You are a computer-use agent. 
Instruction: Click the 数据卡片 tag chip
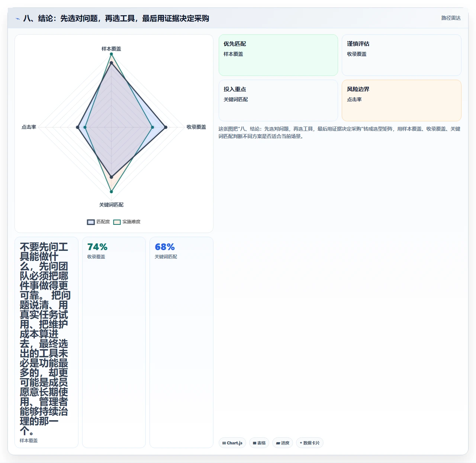coord(310,443)
